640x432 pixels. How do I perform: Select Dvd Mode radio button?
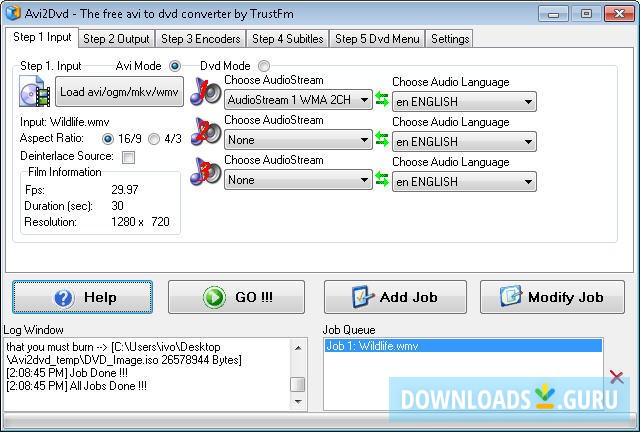pyautogui.click(x=264, y=66)
